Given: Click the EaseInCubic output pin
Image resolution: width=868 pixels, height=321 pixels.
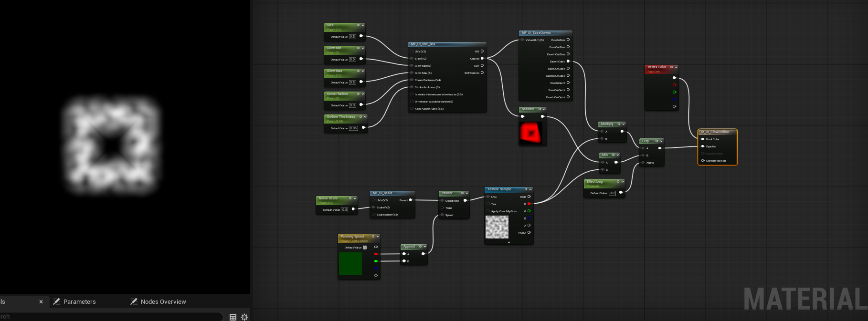Looking at the screenshot, I should pyautogui.click(x=568, y=61).
